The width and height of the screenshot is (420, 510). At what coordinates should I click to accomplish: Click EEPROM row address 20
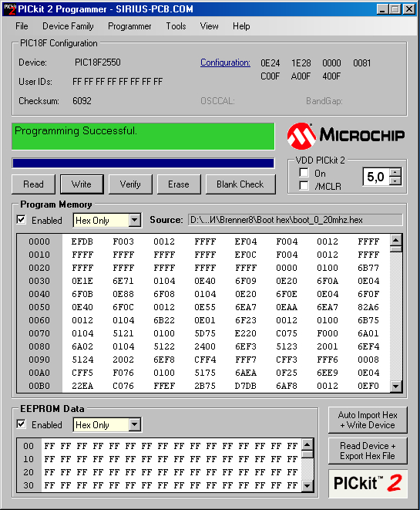pos(29,472)
